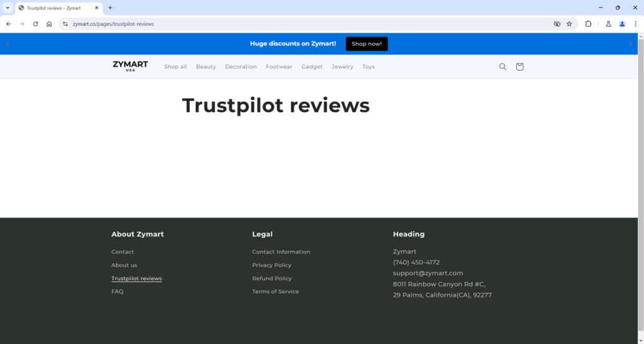The image size is (644, 344).
Task: Open the Beauty category
Action: 206,67
